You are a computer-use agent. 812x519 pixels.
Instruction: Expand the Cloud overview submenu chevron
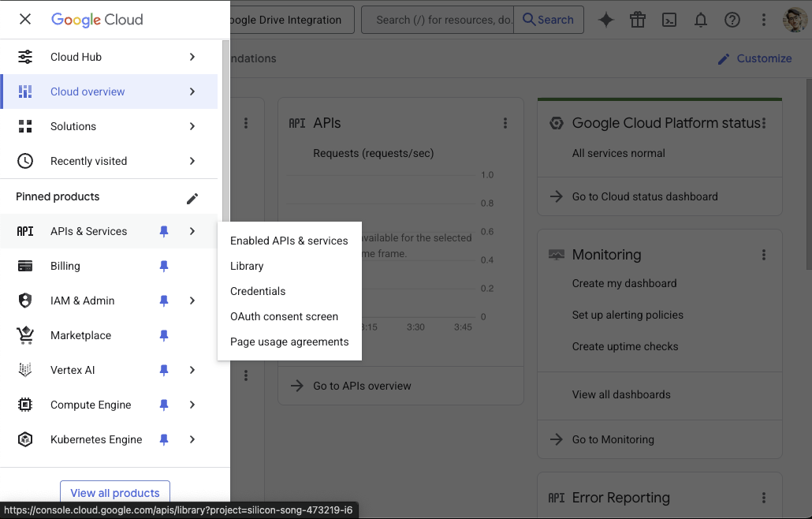(192, 91)
